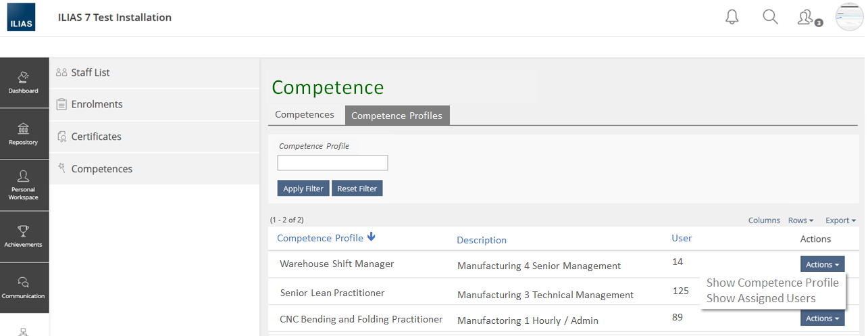Click the user avatar thumbnail
Image resolution: width=868 pixels, height=336 pixels.
click(849, 18)
